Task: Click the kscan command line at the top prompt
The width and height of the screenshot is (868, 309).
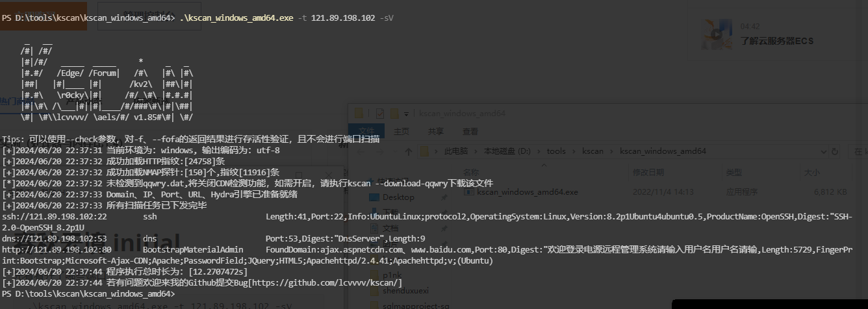Action: (197, 18)
